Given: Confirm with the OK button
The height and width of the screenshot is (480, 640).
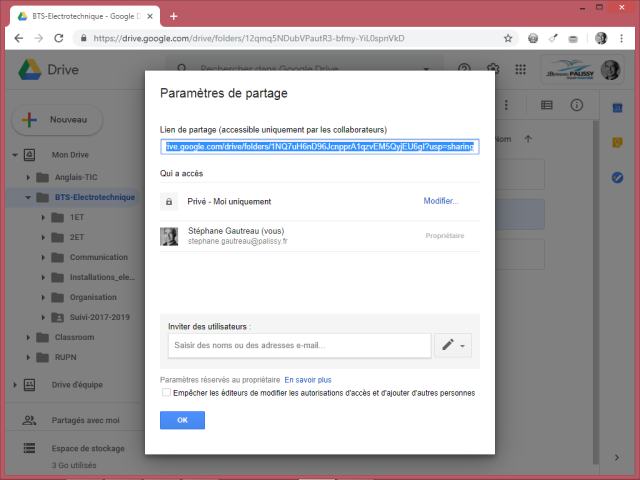Looking at the screenshot, I should pos(182,420).
